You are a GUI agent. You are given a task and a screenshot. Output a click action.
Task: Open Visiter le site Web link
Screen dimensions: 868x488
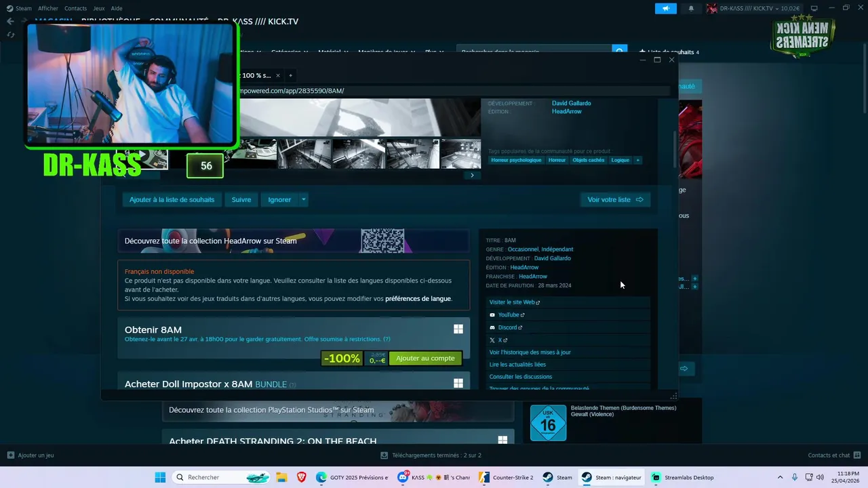click(x=515, y=302)
